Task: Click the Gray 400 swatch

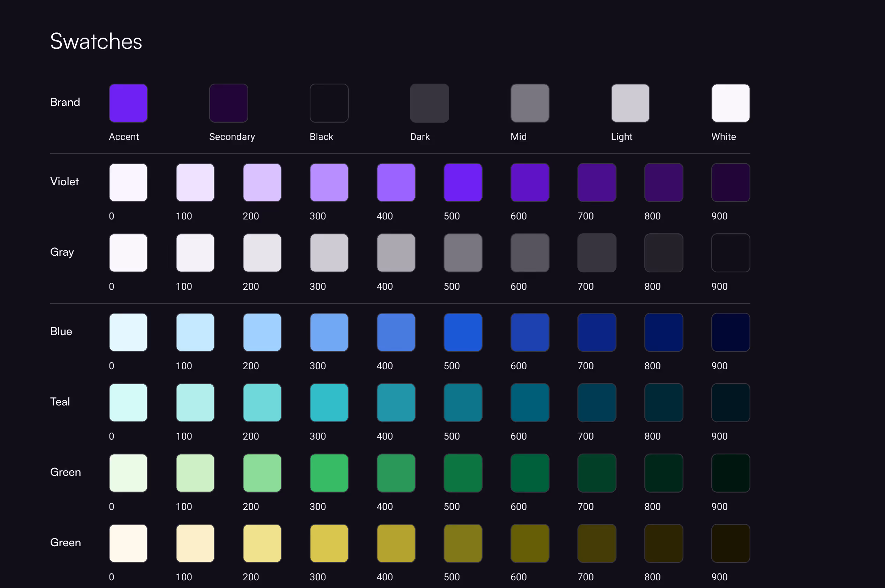Action: [396, 253]
